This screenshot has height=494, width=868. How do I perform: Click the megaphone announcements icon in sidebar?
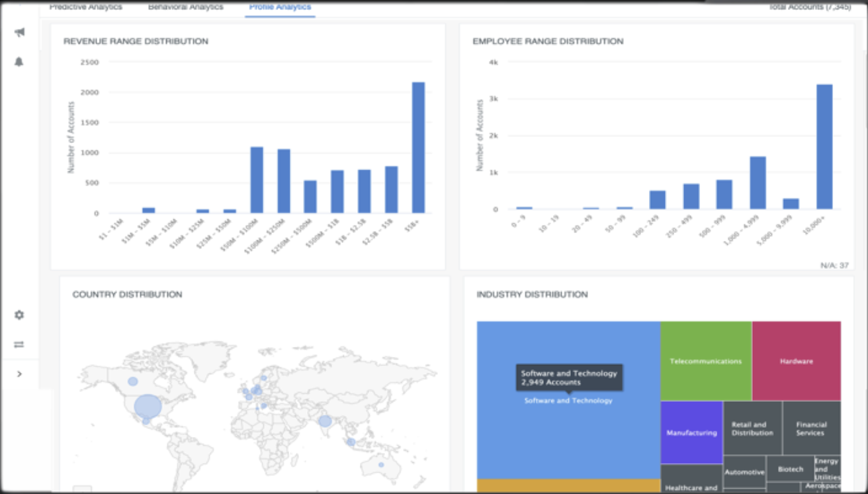(x=19, y=30)
